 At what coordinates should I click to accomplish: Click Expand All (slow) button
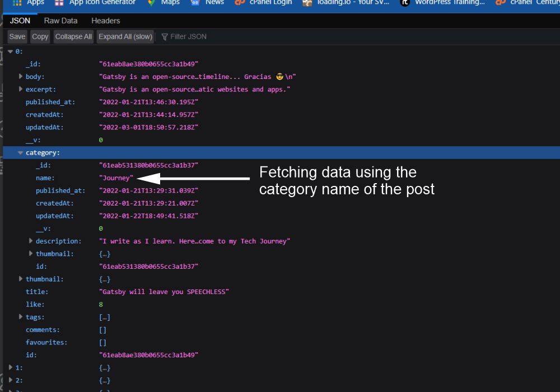tap(125, 36)
